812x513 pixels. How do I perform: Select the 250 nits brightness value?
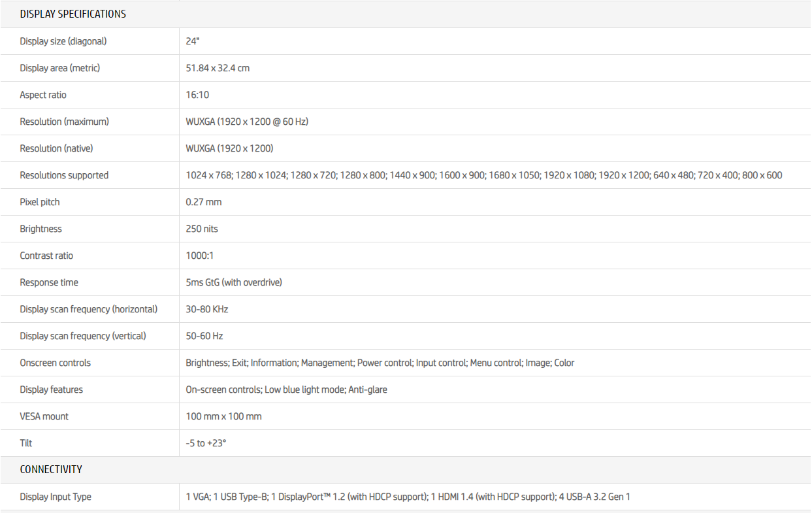point(202,229)
